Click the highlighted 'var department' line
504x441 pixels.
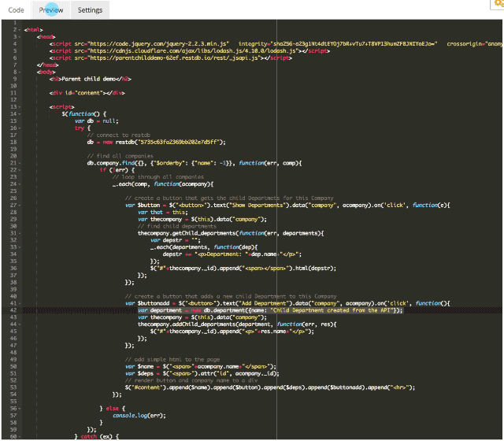pos(270,310)
